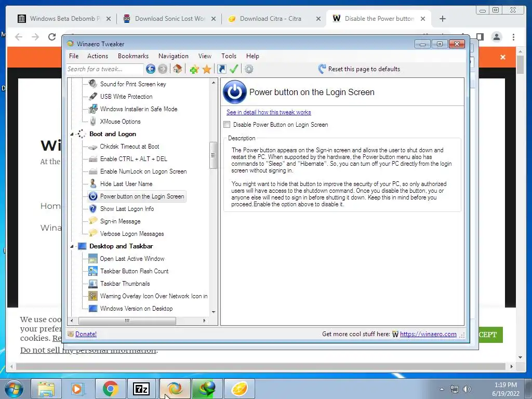Click the Home icon in Winaero toolbar
532x399 pixels.
pyautogui.click(x=177, y=69)
